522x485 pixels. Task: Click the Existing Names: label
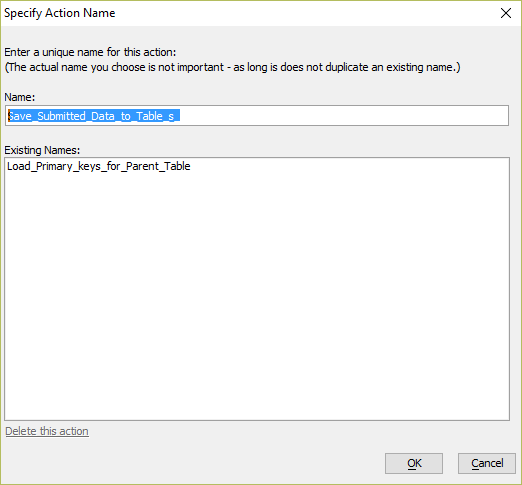[42, 150]
